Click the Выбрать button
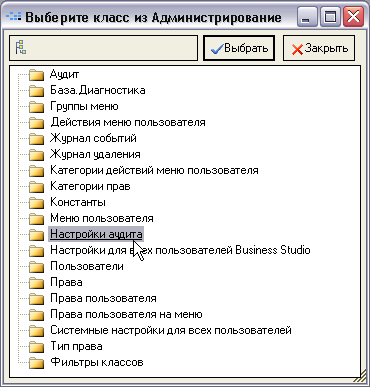Image resolution: width=370 pixels, height=387 pixels. pyautogui.click(x=239, y=48)
